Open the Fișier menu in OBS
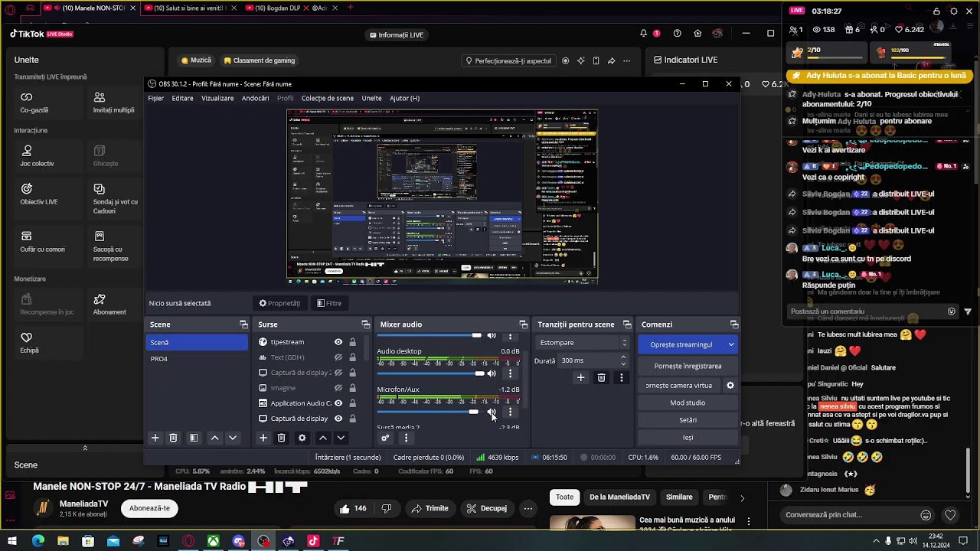 coord(155,98)
